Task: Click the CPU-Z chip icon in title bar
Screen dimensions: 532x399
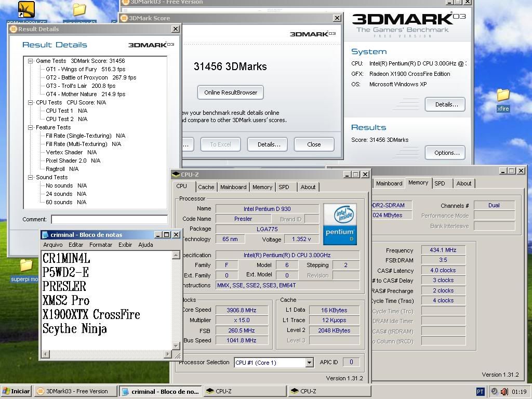Action: click(x=176, y=175)
